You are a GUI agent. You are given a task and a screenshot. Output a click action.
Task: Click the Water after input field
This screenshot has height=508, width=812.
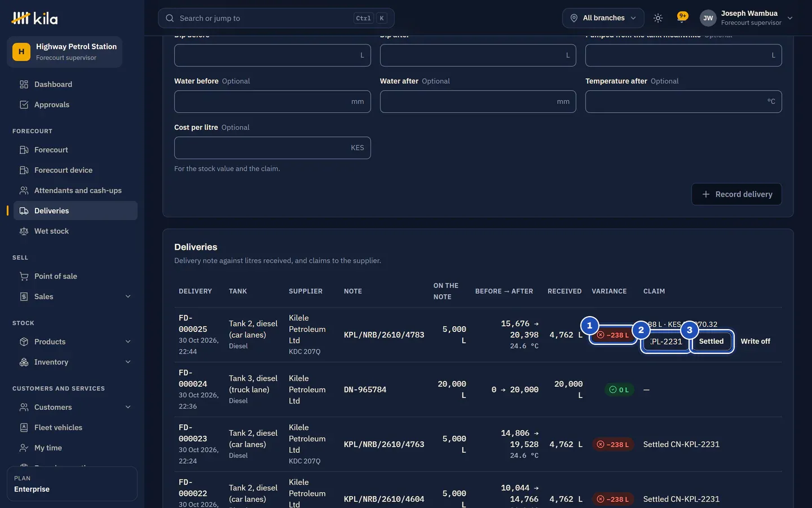click(478, 102)
